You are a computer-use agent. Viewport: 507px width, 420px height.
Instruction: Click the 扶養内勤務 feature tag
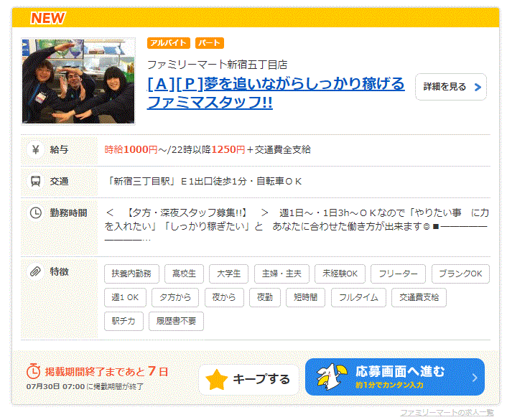[131, 274]
